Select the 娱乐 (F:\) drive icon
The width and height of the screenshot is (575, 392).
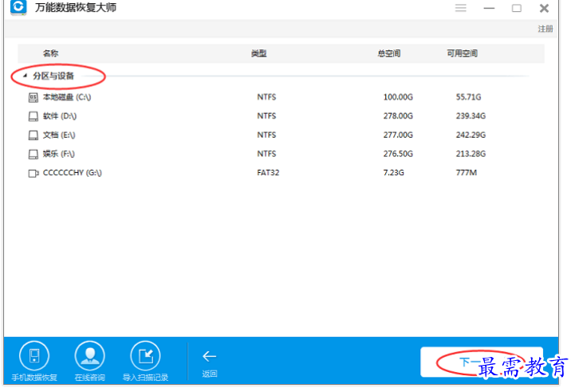(x=33, y=155)
